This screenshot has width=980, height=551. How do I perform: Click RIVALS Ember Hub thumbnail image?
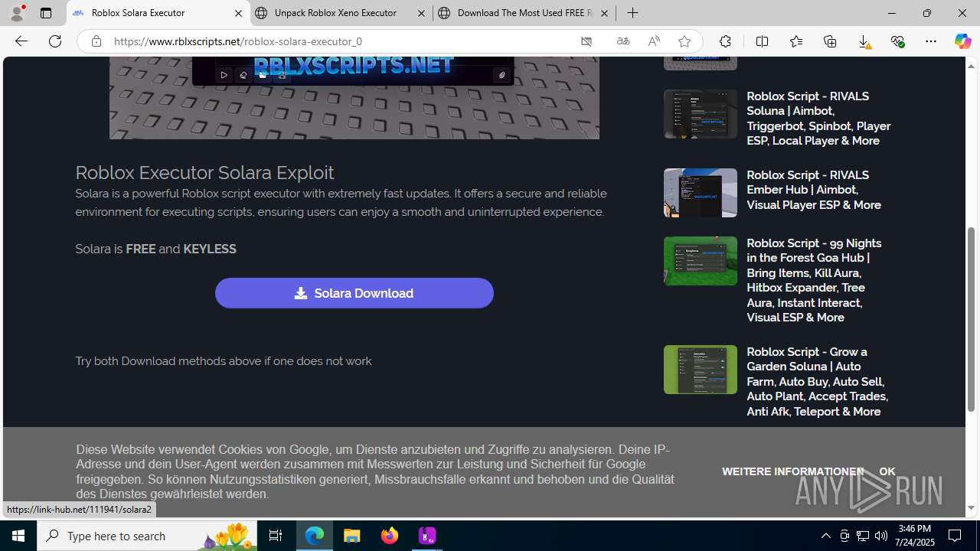tap(700, 193)
